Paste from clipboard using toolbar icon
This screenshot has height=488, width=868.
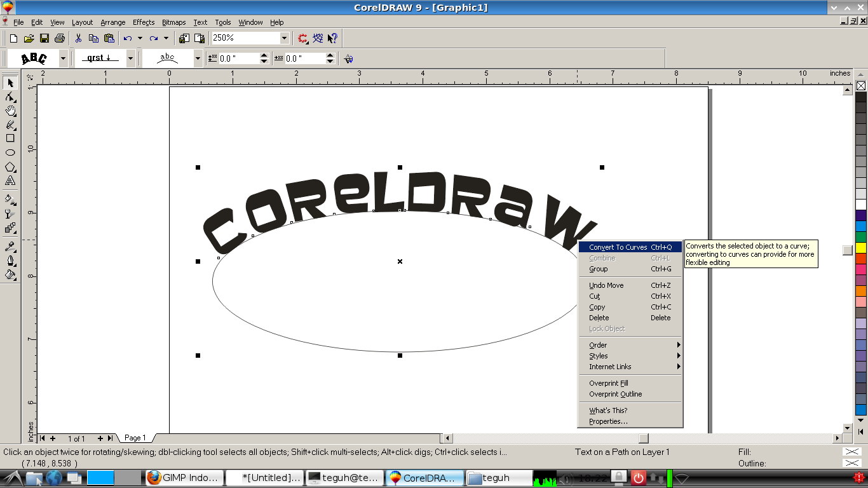coord(109,38)
